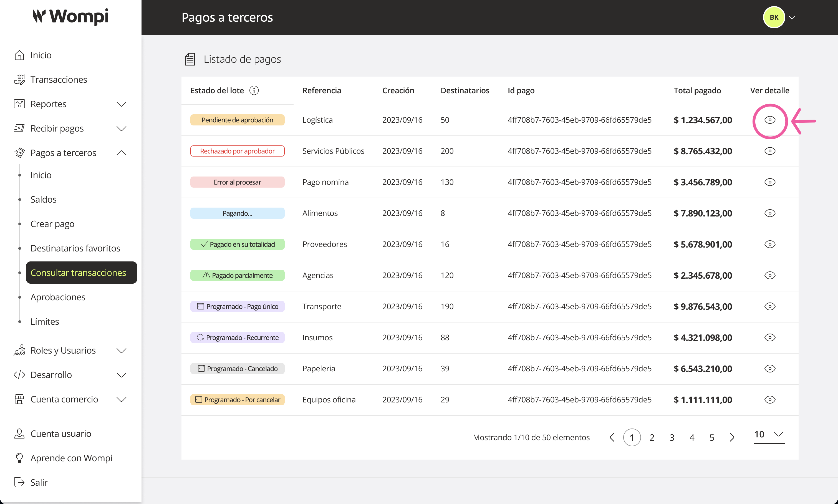
Task: Click the previous page arrow
Action: [612, 437]
